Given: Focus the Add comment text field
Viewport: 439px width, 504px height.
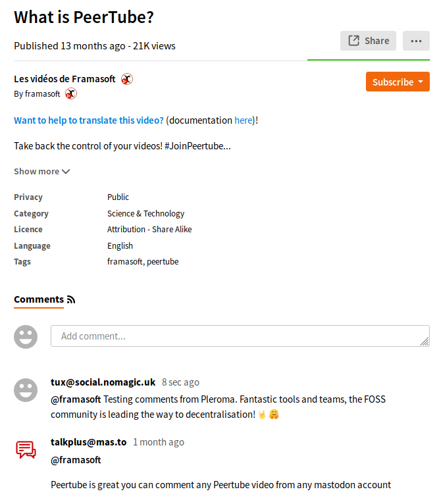Looking at the screenshot, I should 240,336.
